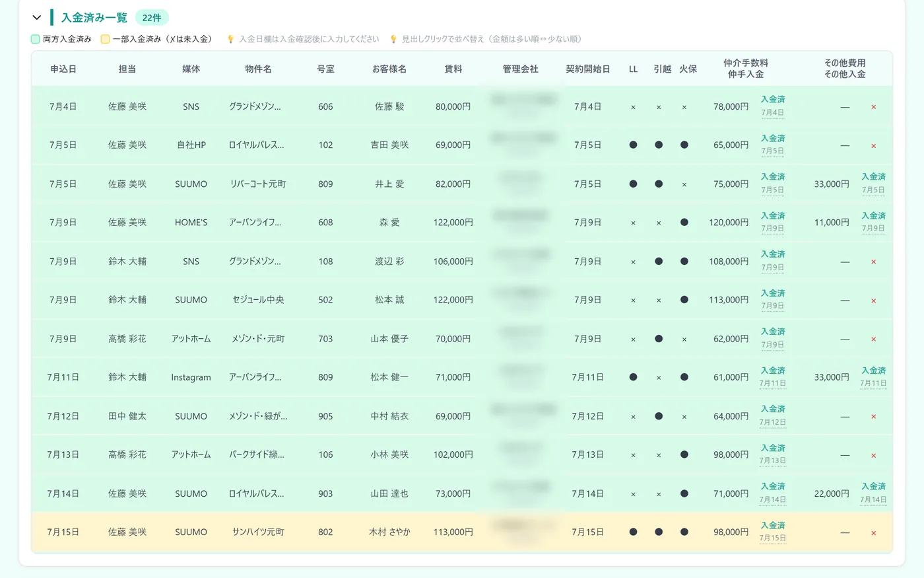Sort by 担当 column header
Image resolution: width=924 pixels, height=578 pixels.
(x=127, y=69)
